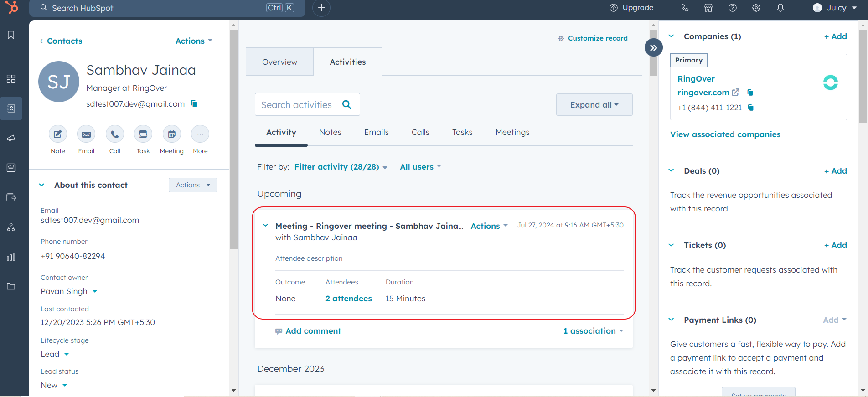The width and height of the screenshot is (868, 397).
Task: Open the Expand all dropdown
Action: coord(594,105)
